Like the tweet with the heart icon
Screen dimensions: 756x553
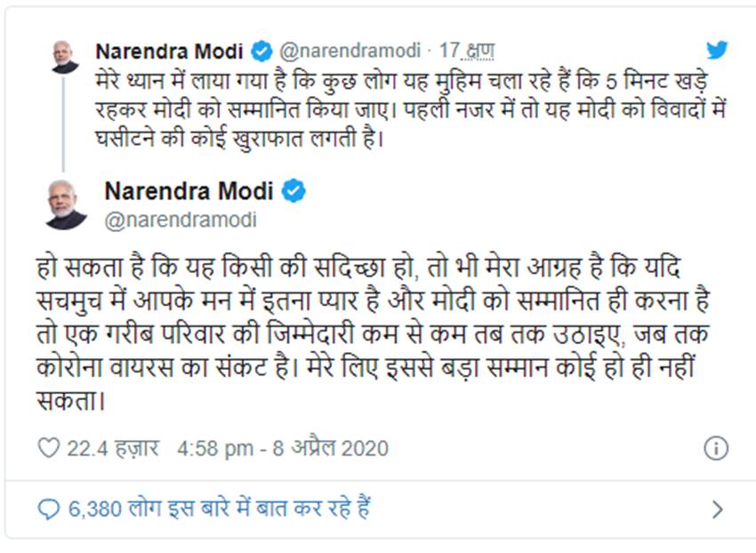pyautogui.click(x=47, y=448)
